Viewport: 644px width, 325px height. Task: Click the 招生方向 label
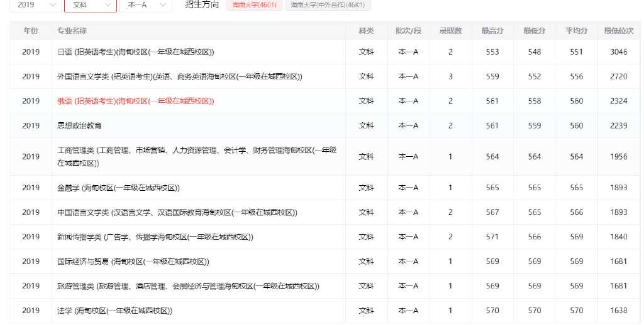point(202,4)
